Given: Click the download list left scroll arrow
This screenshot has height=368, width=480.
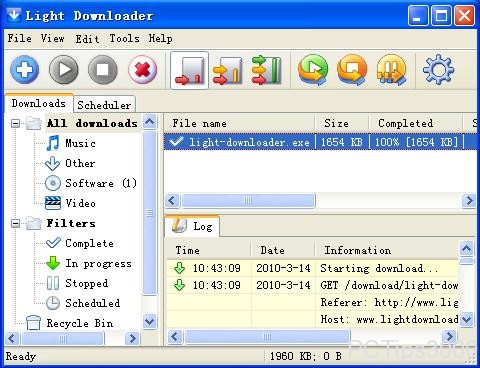Looking at the screenshot, I should click(172, 201).
